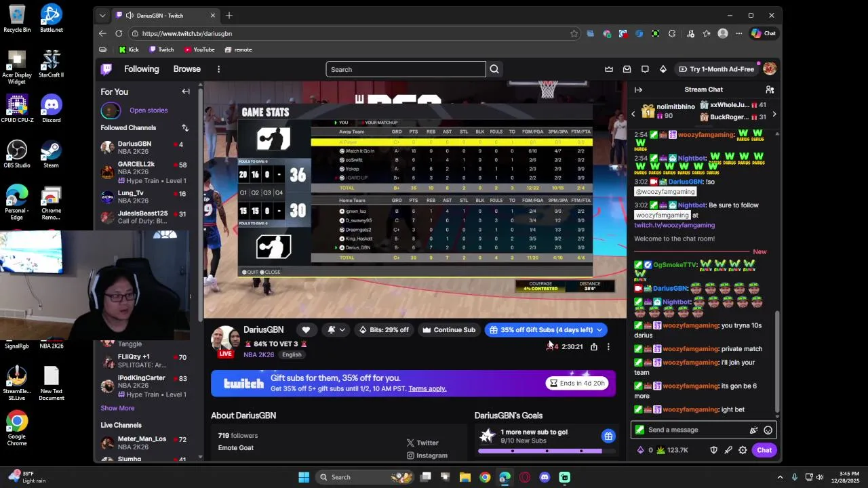Open the notification bell dropdown for DariusGBN
The image size is (868, 488).
click(336, 329)
